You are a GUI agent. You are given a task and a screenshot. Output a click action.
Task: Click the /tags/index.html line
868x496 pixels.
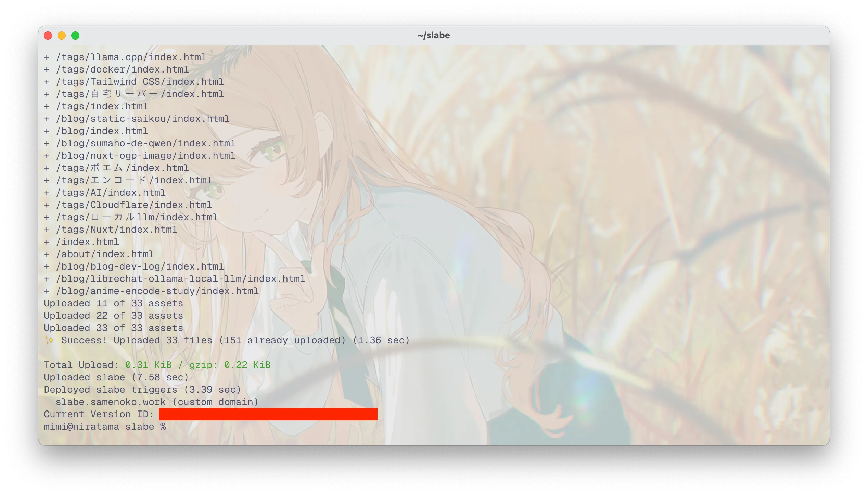point(96,106)
